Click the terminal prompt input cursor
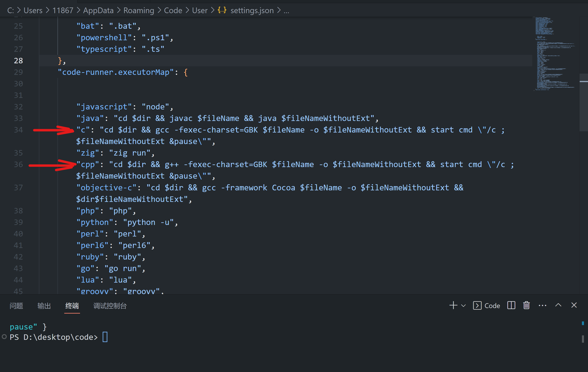Image resolution: width=588 pixels, height=372 pixels. pyautogui.click(x=105, y=337)
